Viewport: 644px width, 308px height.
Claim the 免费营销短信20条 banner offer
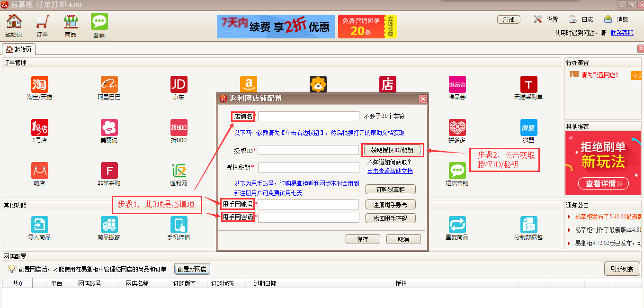367,27
